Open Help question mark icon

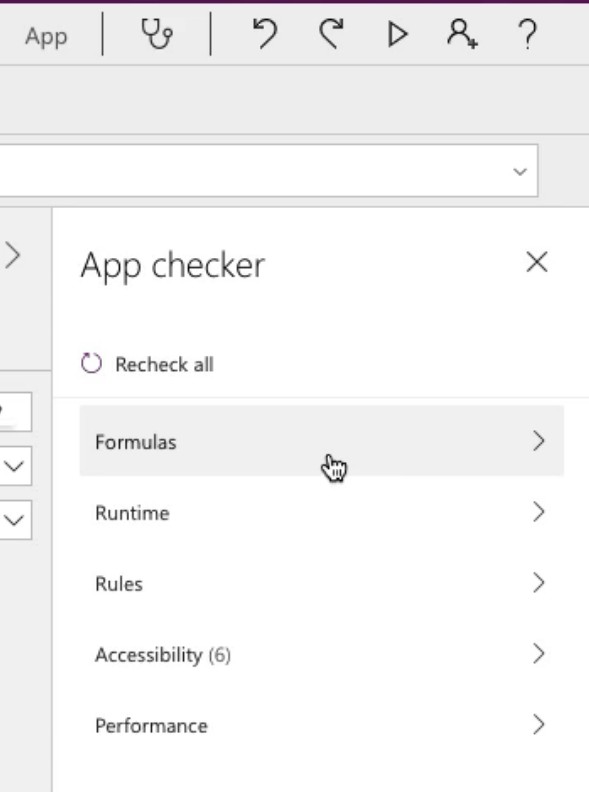(528, 34)
